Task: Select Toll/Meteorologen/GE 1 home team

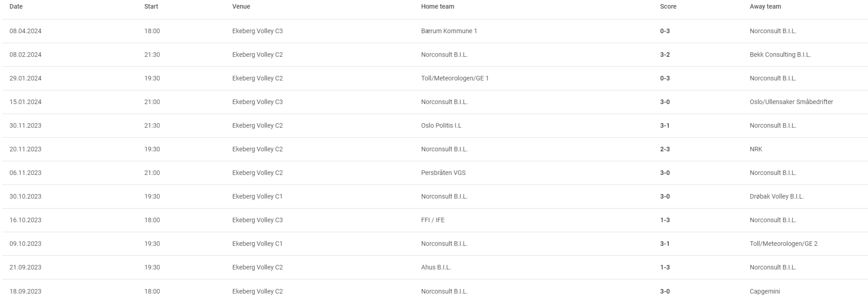Action: point(455,78)
